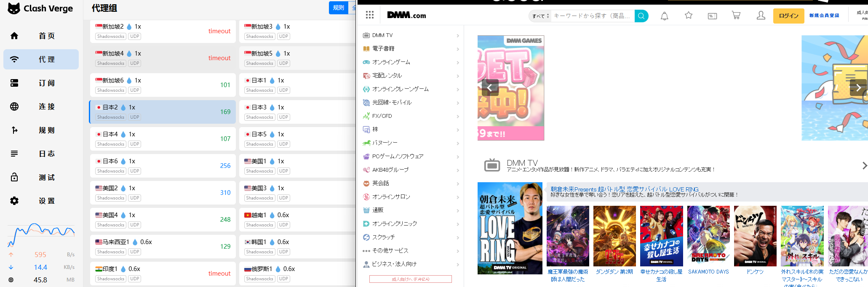This screenshot has width=868, height=287.
Task: Expand the 光回線・モバイル menu entry
Action: 411,103
